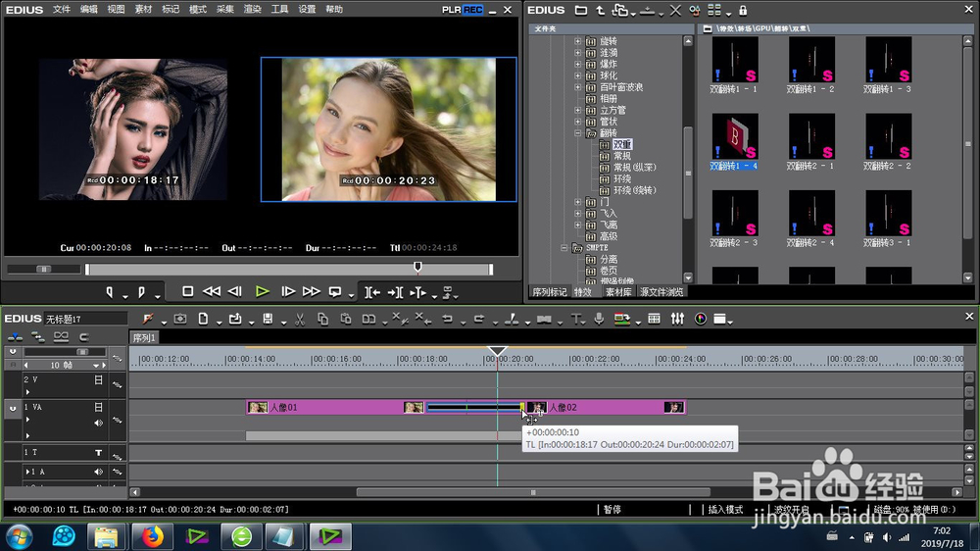
Task: Toggle video display on track 2 V
Action: tap(98, 379)
